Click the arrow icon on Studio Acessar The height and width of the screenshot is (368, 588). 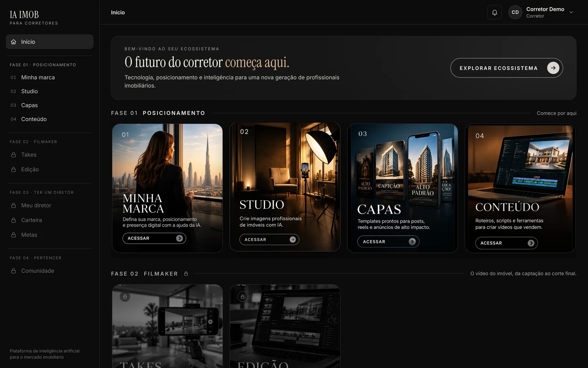[292, 239]
